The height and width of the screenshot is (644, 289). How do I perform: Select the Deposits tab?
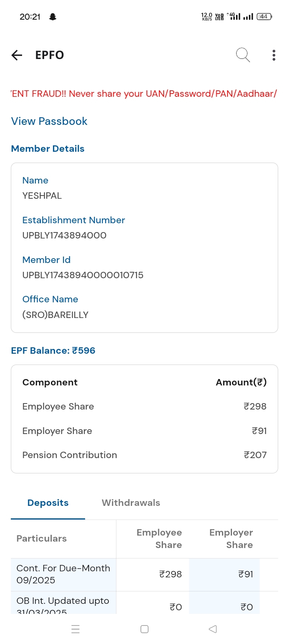pos(48,503)
